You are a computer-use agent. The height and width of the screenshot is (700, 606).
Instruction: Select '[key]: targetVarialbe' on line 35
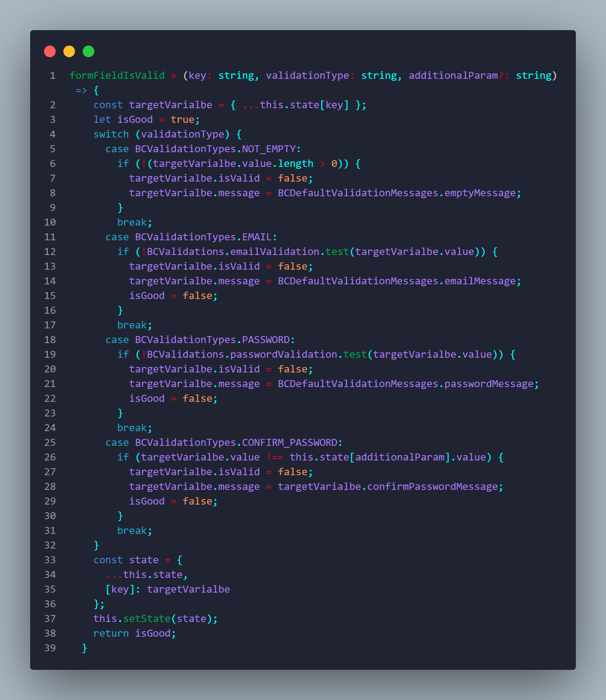[168, 589]
